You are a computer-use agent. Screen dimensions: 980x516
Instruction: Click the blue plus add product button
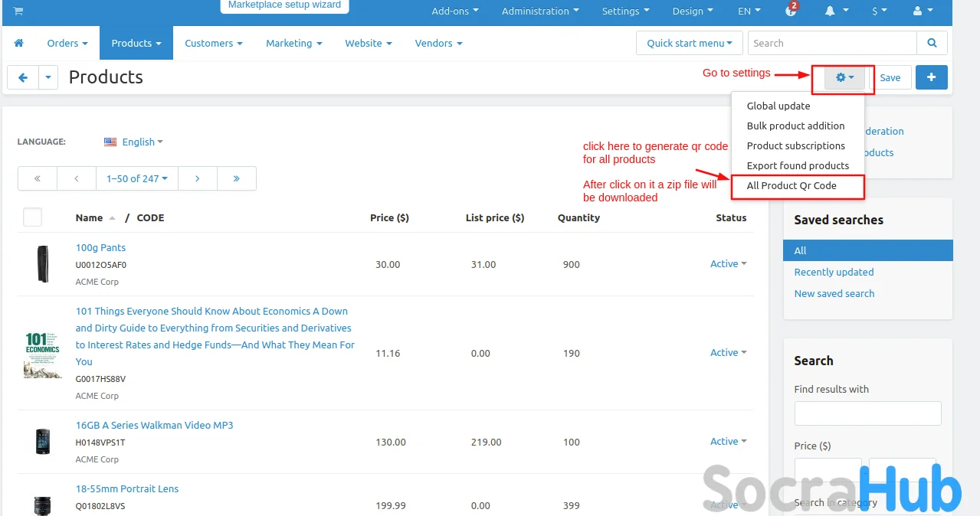(x=931, y=77)
